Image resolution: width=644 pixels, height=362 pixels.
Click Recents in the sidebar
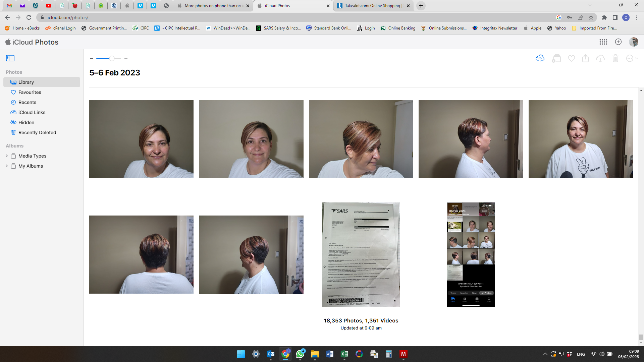pos(27,102)
